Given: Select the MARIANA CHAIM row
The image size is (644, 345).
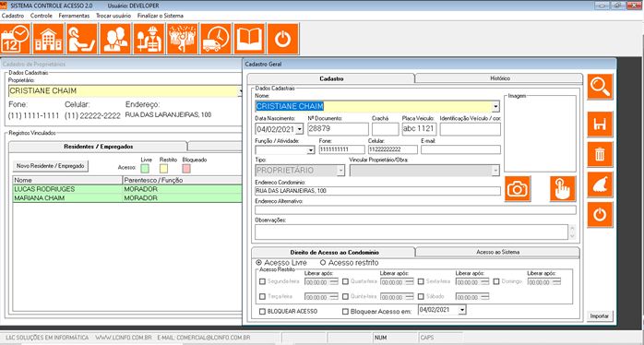Looking at the screenshot, I should [x=127, y=198].
